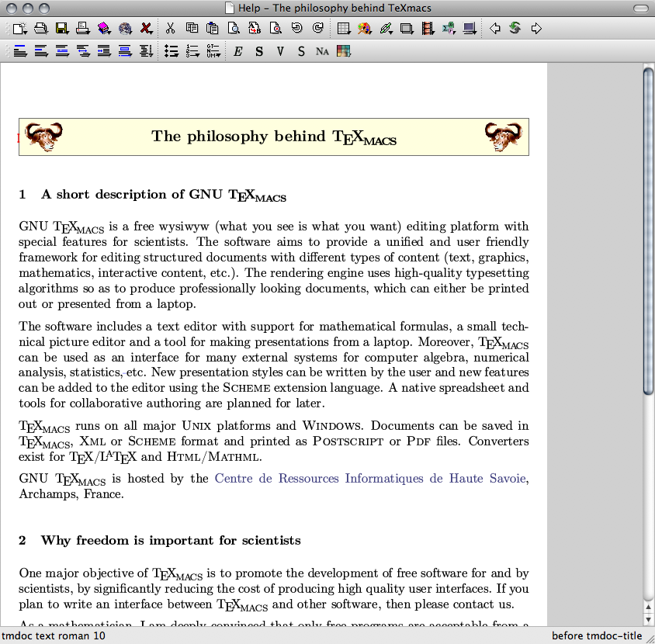The image size is (655, 644).
Task: Open the blue box content tag icon
Action: pos(125,51)
